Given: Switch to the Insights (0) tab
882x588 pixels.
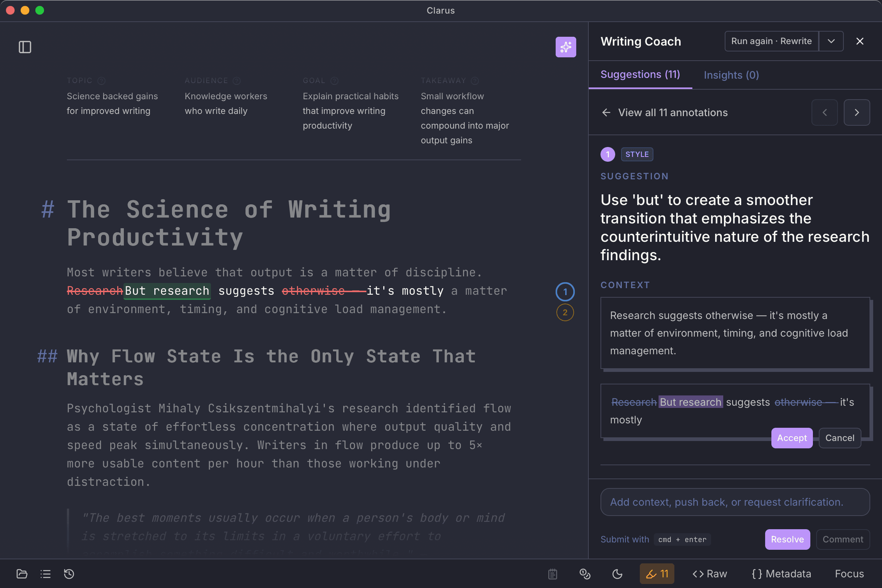Looking at the screenshot, I should [x=731, y=75].
